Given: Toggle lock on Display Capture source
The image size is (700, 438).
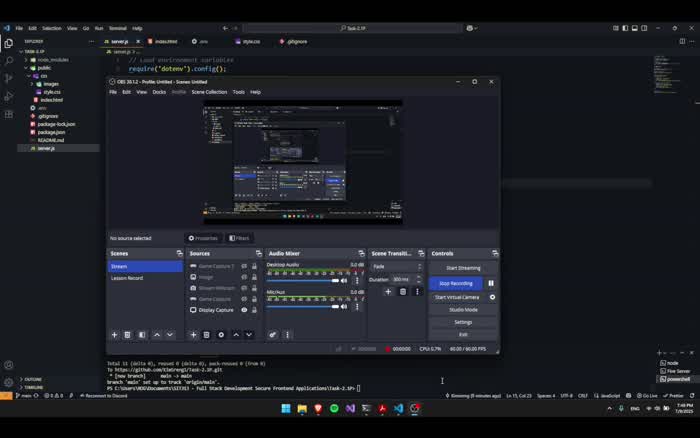Looking at the screenshot, I should (x=254, y=310).
